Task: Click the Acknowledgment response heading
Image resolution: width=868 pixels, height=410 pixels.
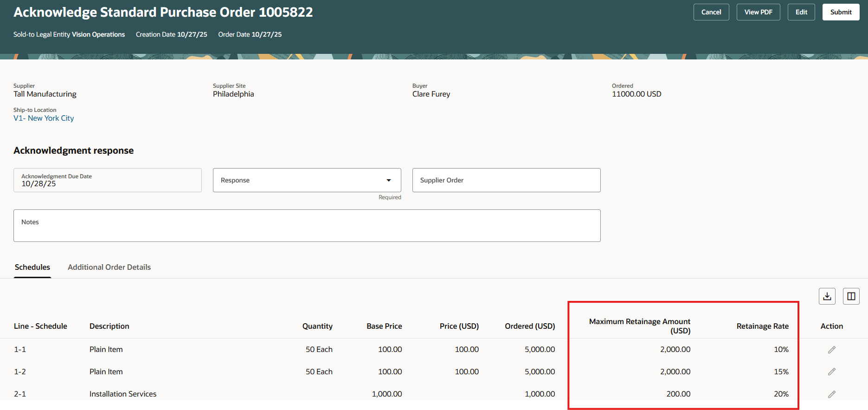Action: click(73, 150)
